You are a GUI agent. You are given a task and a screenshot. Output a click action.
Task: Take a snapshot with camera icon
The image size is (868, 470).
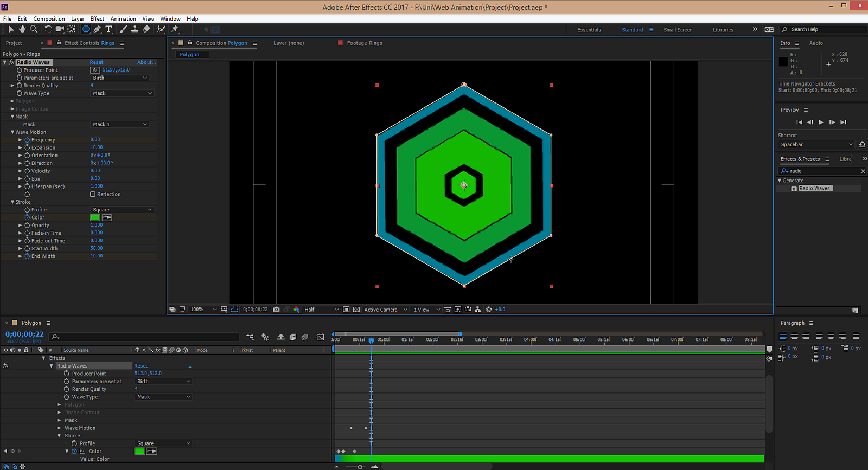pyautogui.click(x=277, y=310)
